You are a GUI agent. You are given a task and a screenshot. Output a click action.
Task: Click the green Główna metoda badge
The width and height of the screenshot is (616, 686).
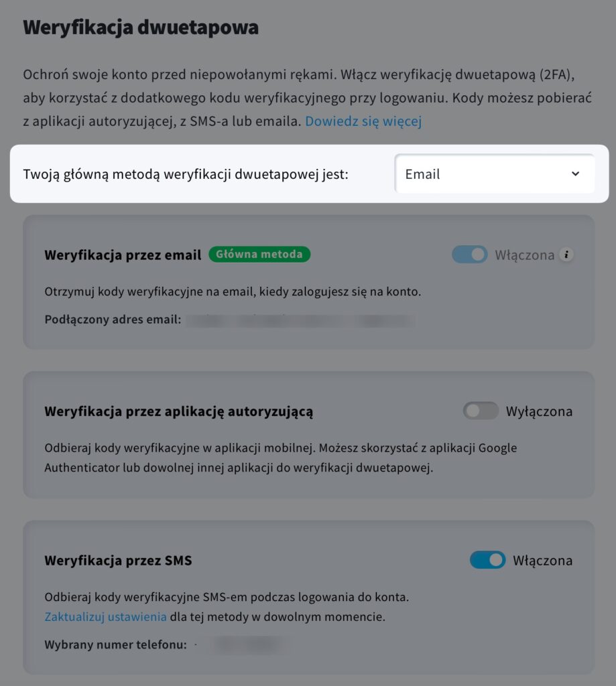pyautogui.click(x=259, y=254)
